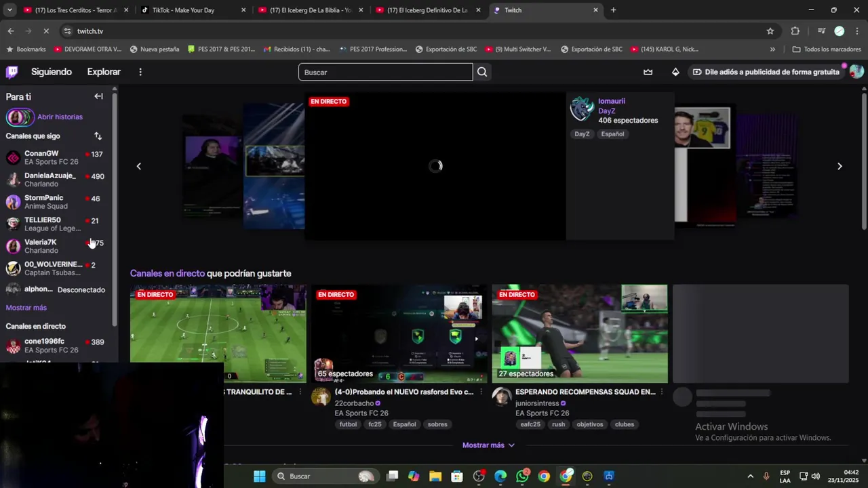Viewport: 868px width, 488px height.
Task: Go back with the browser back arrow
Action: point(11,31)
